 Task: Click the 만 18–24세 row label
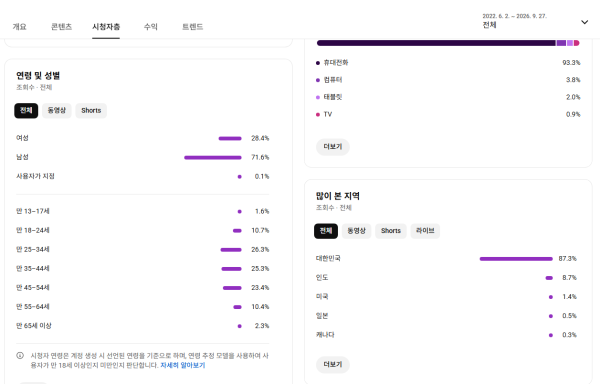point(33,230)
